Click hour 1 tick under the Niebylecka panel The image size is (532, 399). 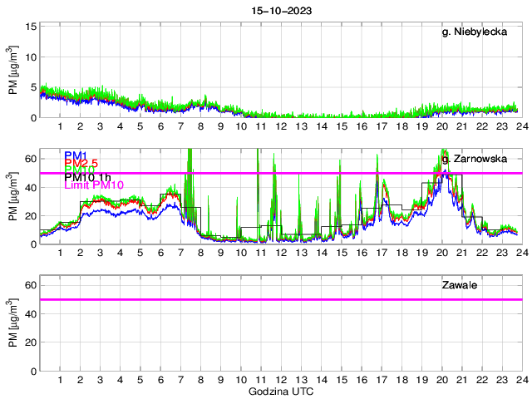tap(61, 126)
